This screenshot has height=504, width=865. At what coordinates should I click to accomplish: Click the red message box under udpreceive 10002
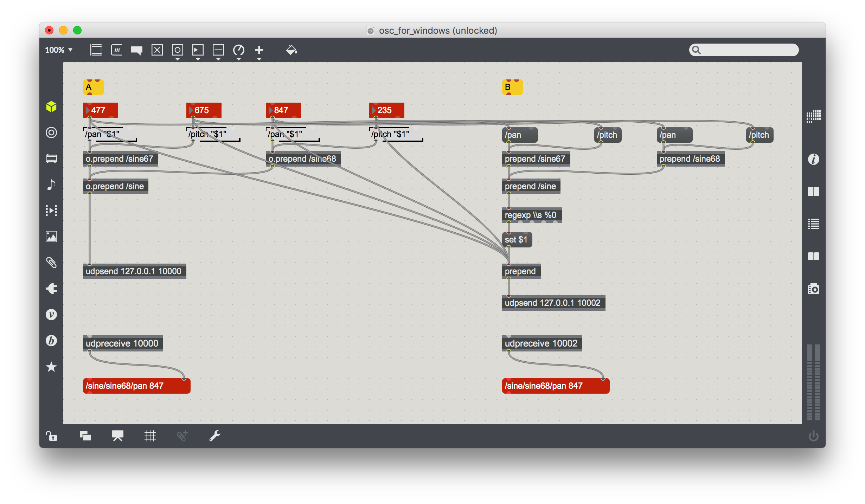(556, 386)
